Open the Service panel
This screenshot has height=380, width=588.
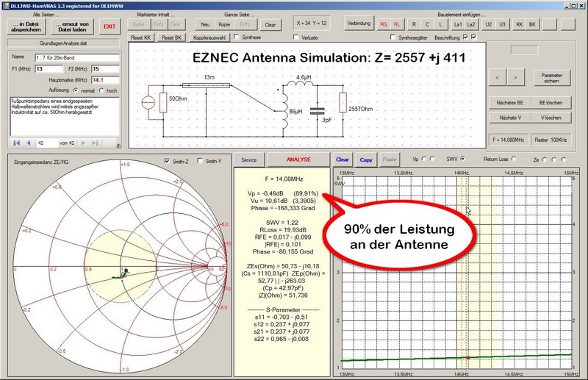pos(249,159)
